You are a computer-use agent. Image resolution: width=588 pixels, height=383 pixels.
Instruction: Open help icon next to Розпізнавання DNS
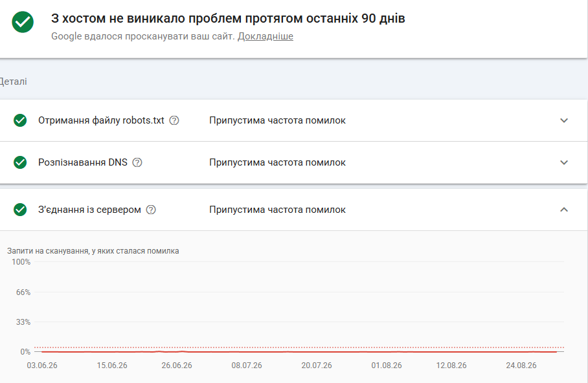click(137, 162)
